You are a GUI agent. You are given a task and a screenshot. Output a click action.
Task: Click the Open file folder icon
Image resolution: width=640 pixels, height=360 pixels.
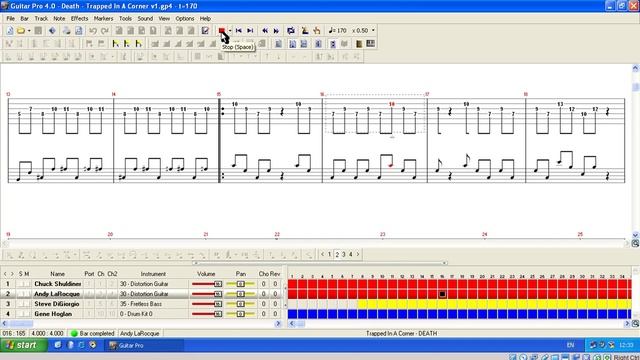21,31
